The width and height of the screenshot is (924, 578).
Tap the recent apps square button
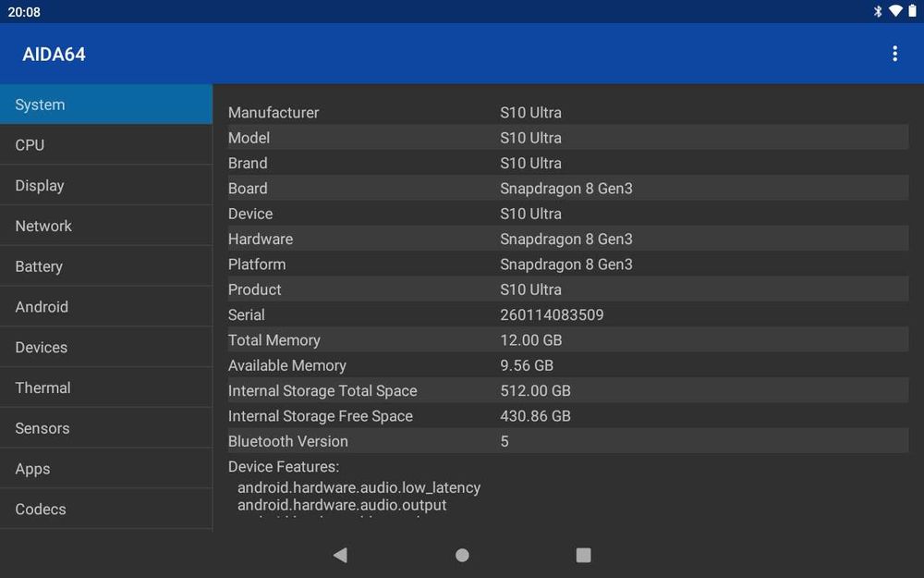583,555
